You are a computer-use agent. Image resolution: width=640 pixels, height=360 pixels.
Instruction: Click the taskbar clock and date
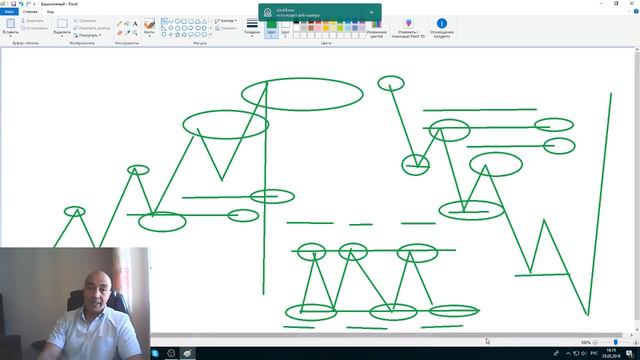click(x=611, y=353)
